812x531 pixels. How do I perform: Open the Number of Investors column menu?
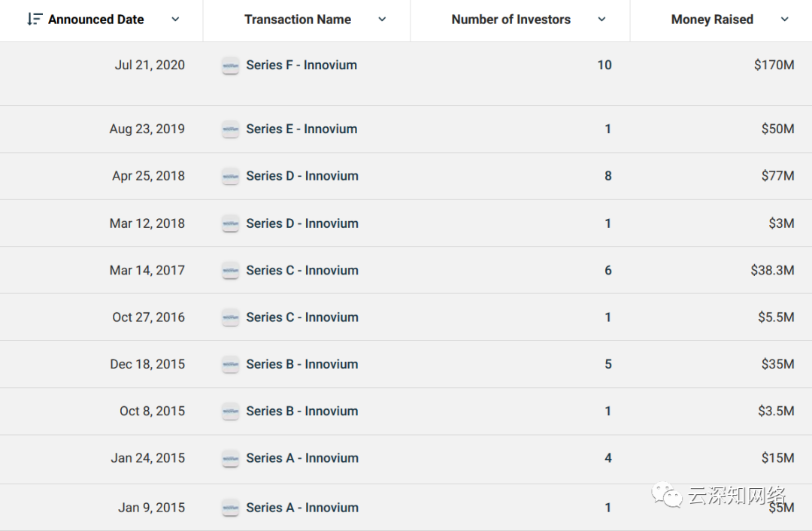[601, 20]
